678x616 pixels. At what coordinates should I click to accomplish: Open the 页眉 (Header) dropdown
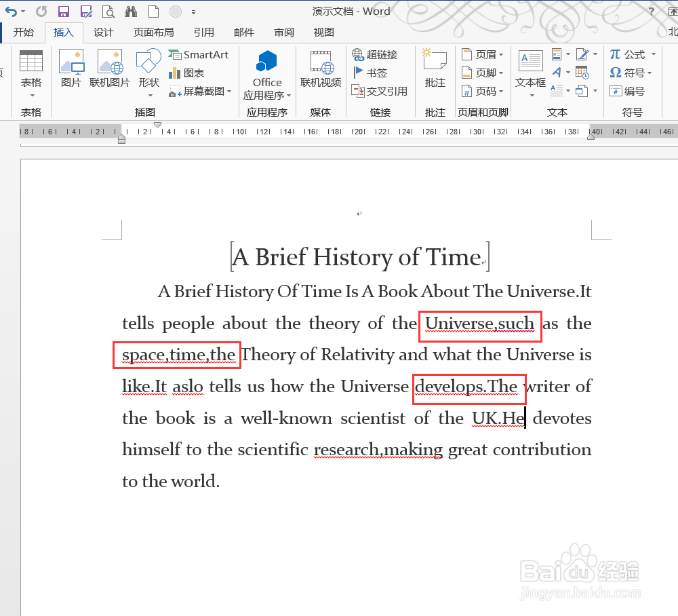482,54
